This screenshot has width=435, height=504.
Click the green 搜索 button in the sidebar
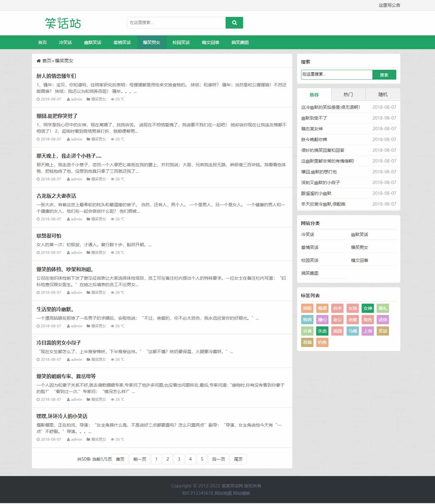pos(384,75)
